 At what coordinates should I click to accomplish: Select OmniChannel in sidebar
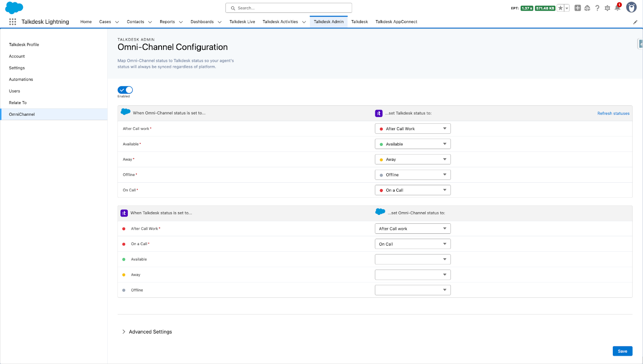[x=54, y=114]
